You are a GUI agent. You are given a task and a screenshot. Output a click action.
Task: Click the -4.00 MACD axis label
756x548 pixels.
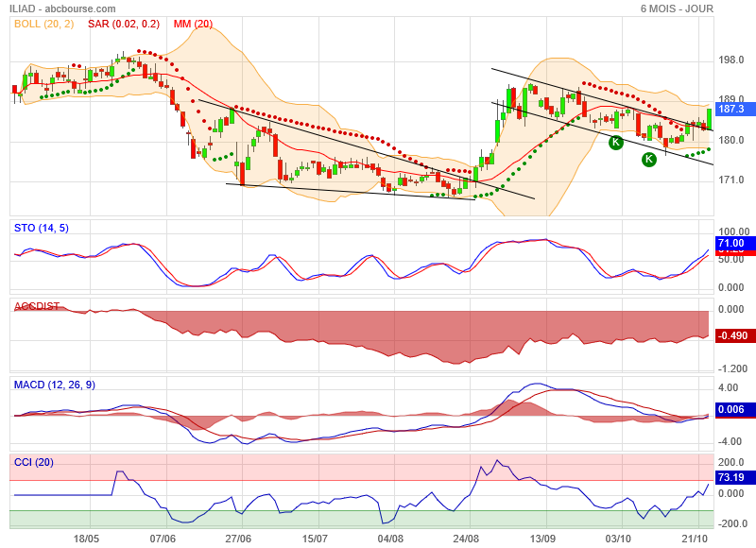click(728, 441)
